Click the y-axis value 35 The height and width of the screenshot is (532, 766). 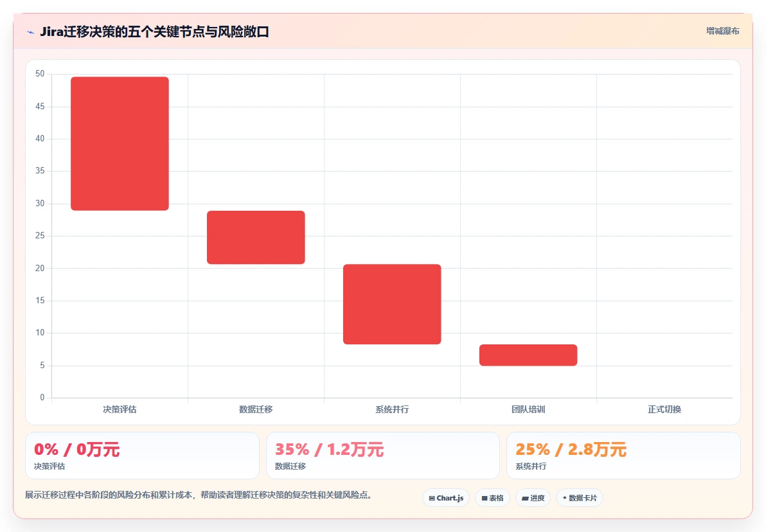pyautogui.click(x=40, y=171)
